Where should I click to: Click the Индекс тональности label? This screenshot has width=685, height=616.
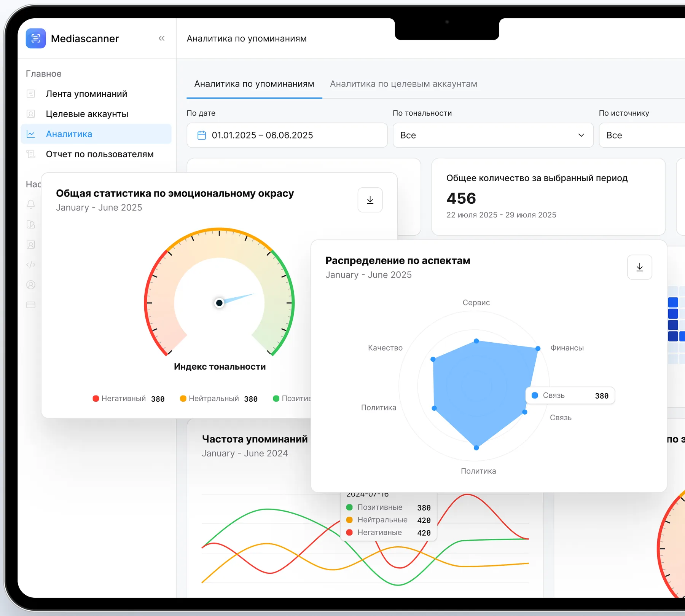pyautogui.click(x=220, y=367)
